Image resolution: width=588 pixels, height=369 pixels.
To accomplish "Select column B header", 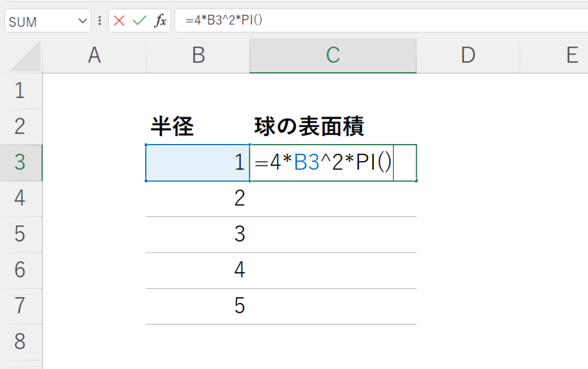I will pyautogui.click(x=198, y=56).
